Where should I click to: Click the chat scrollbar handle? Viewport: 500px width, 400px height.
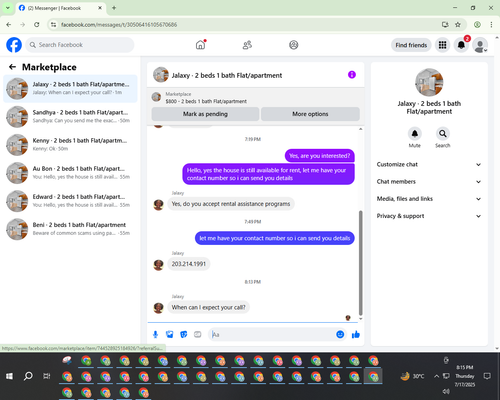pos(360,263)
